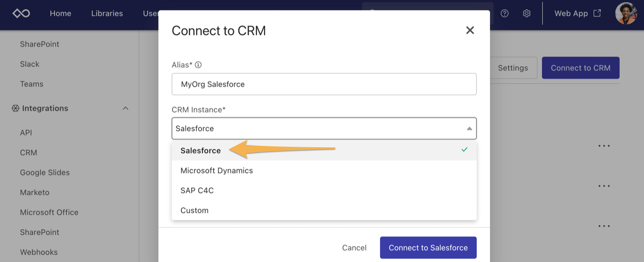Open SharePoint under Integrations section
Screen dimensions: 644x262
pos(40,232)
